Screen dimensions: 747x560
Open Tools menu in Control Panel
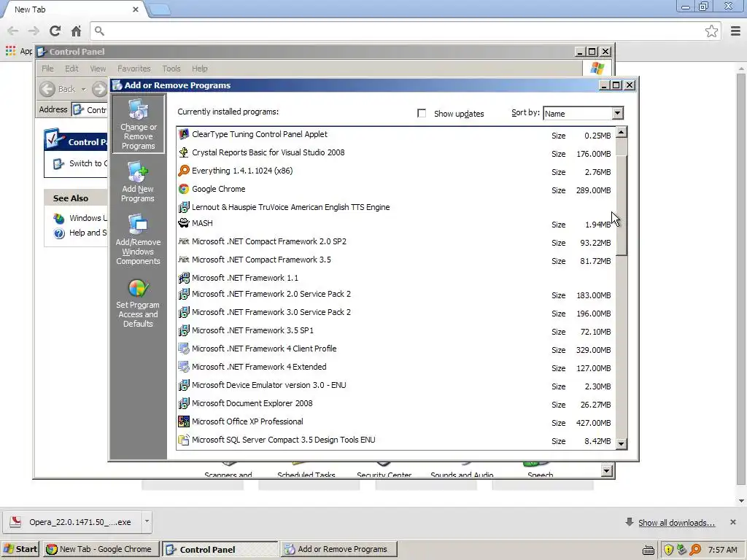171,69
